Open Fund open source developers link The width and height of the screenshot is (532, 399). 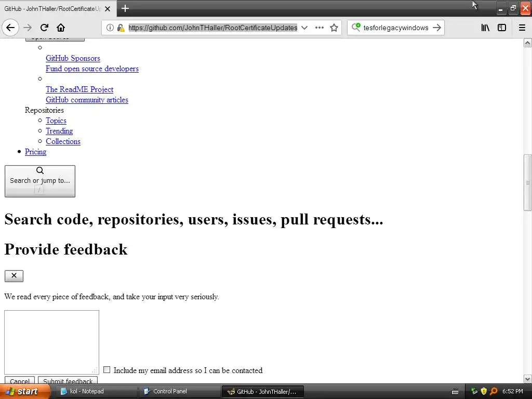pyautogui.click(x=92, y=69)
